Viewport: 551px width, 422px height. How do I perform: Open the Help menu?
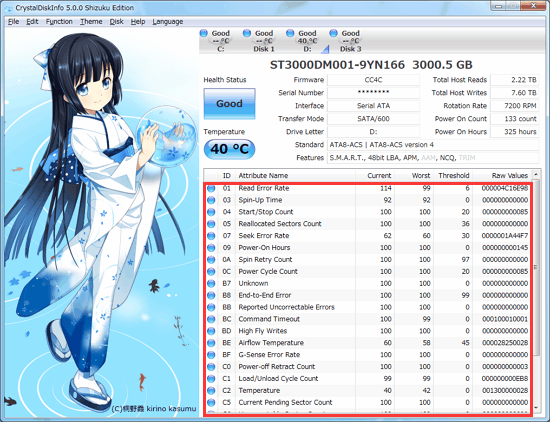(138, 21)
